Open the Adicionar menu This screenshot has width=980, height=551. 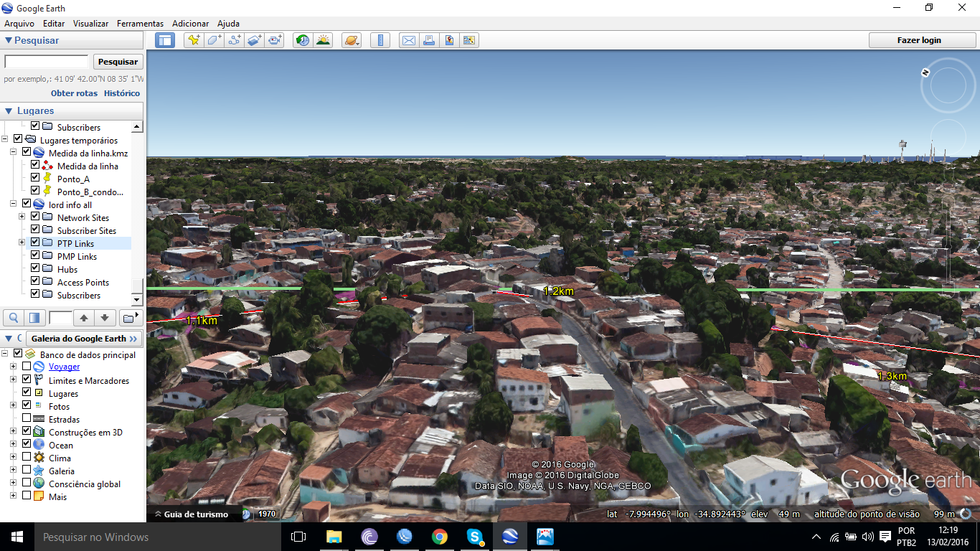[191, 24]
